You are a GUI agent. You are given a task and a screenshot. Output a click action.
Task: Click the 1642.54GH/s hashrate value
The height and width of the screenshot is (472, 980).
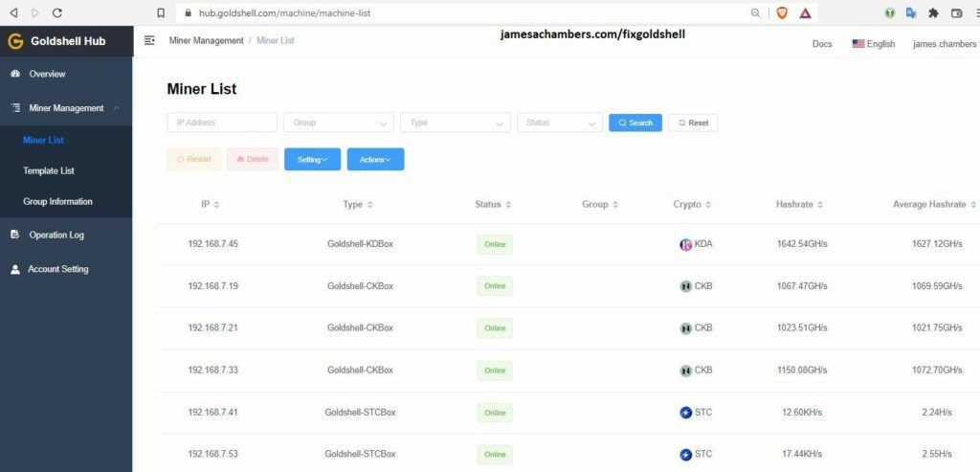(x=802, y=244)
